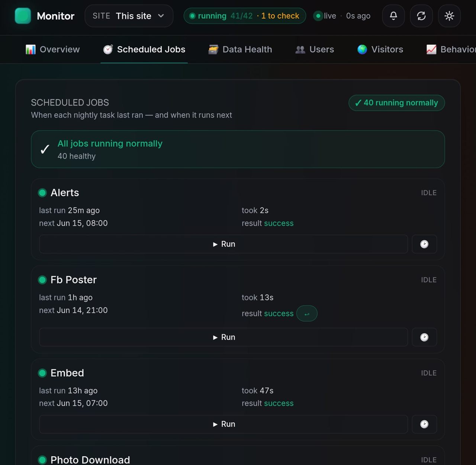Run the Fb Poster job

coord(223,337)
